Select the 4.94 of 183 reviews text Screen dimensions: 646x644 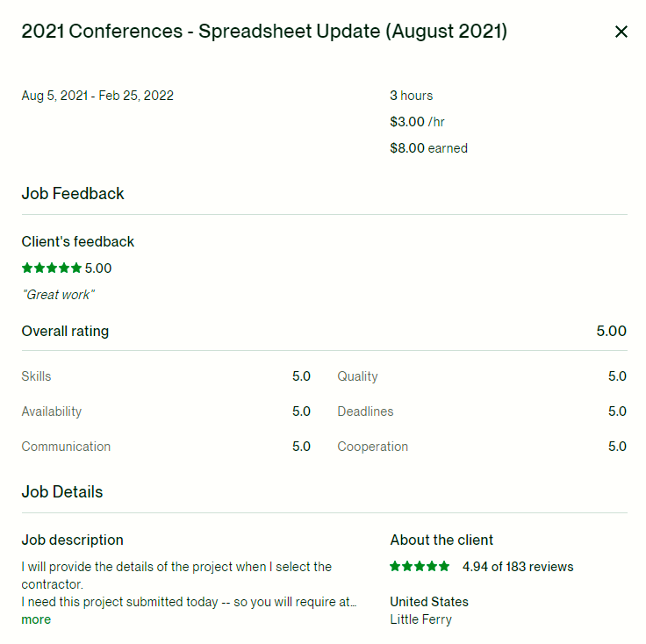pyautogui.click(x=518, y=567)
